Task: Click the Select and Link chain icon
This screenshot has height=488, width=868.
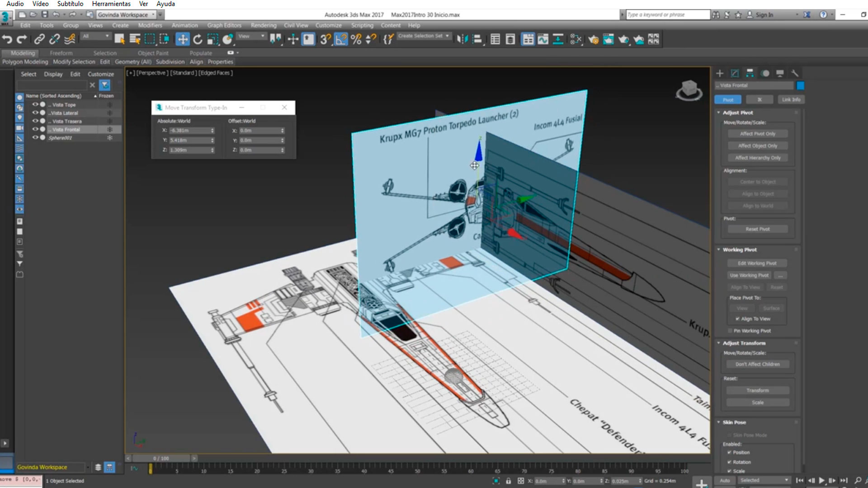Action: (x=39, y=39)
